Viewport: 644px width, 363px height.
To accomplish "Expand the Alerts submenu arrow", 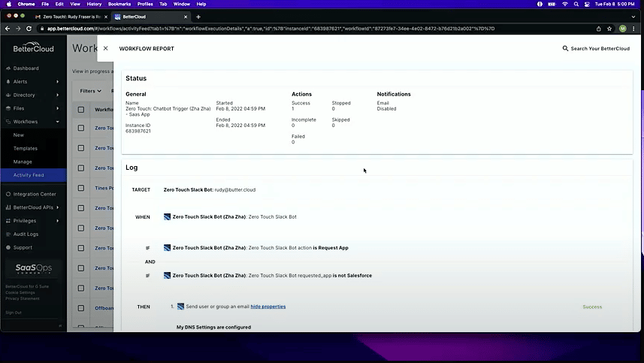I will pos(58,82).
